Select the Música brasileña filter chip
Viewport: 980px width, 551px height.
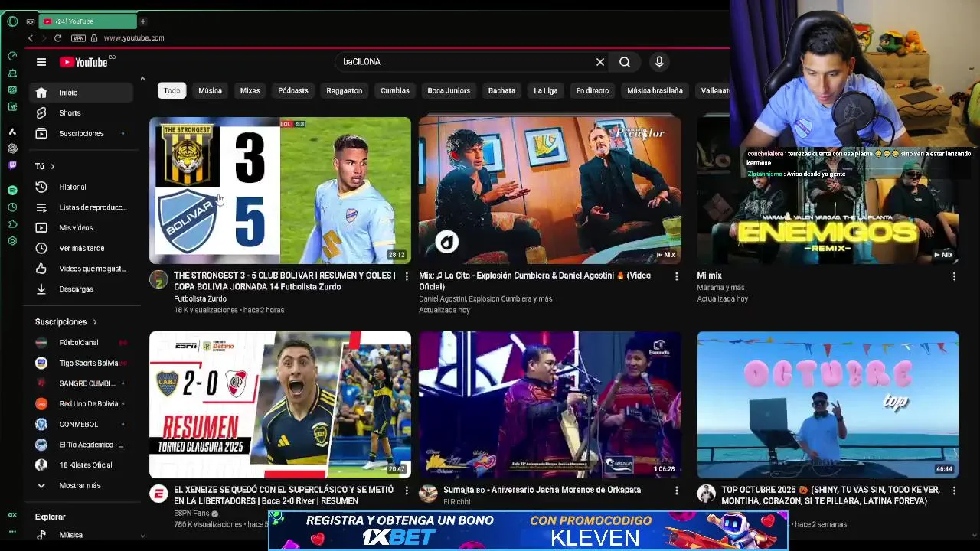pos(655,90)
